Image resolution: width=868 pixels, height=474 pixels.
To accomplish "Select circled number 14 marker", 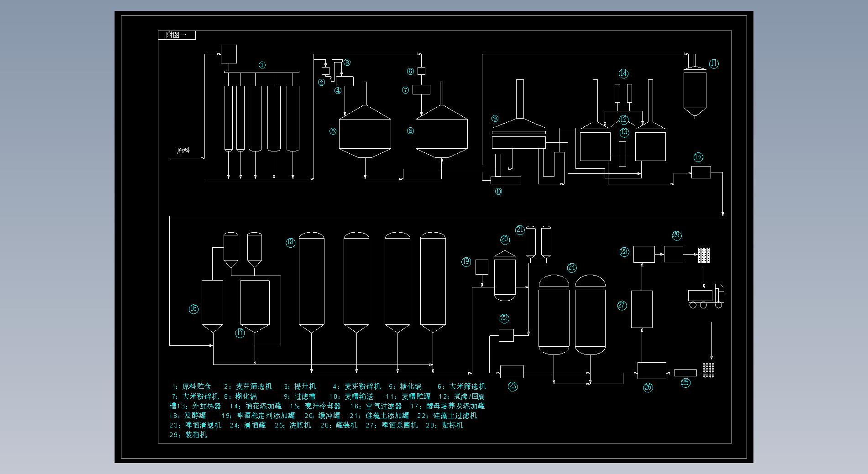I will point(623,73).
